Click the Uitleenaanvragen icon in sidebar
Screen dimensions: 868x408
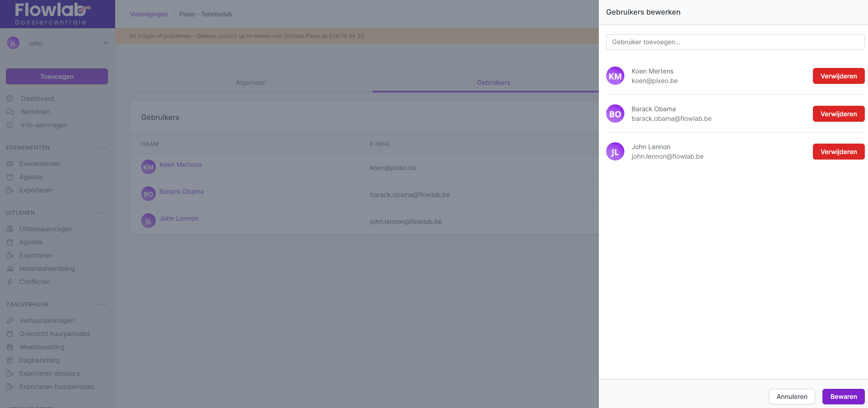pos(10,229)
